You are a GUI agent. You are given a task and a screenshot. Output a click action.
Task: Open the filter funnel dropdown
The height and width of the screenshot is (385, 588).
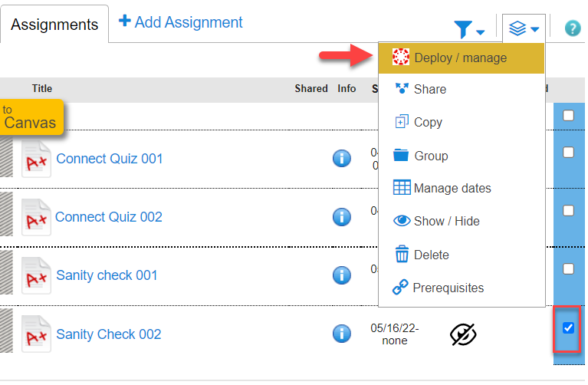tap(469, 29)
